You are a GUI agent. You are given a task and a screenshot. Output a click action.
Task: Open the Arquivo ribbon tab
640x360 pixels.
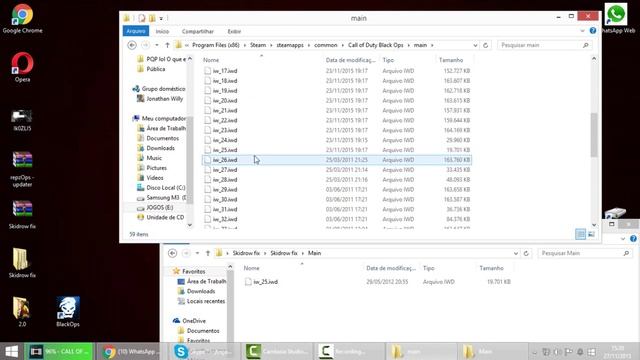(x=136, y=31)
